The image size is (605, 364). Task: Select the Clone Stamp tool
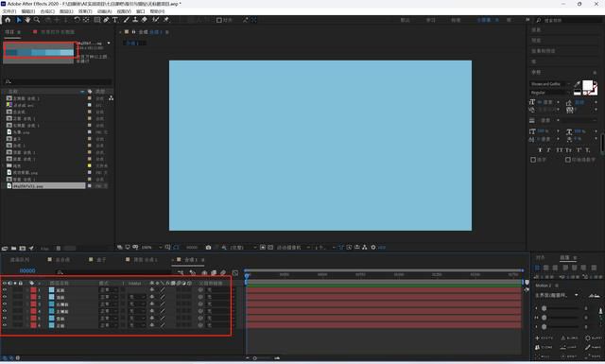(135, 20)
